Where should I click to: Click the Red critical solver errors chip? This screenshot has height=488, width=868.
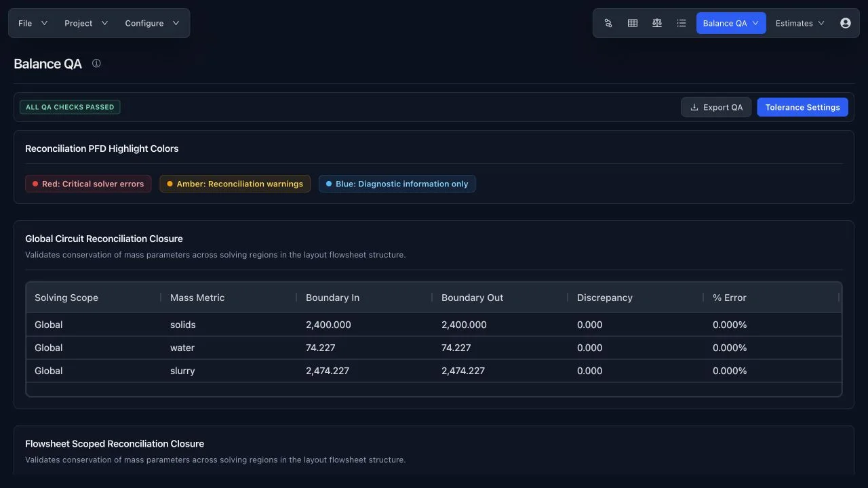point(88,184)
